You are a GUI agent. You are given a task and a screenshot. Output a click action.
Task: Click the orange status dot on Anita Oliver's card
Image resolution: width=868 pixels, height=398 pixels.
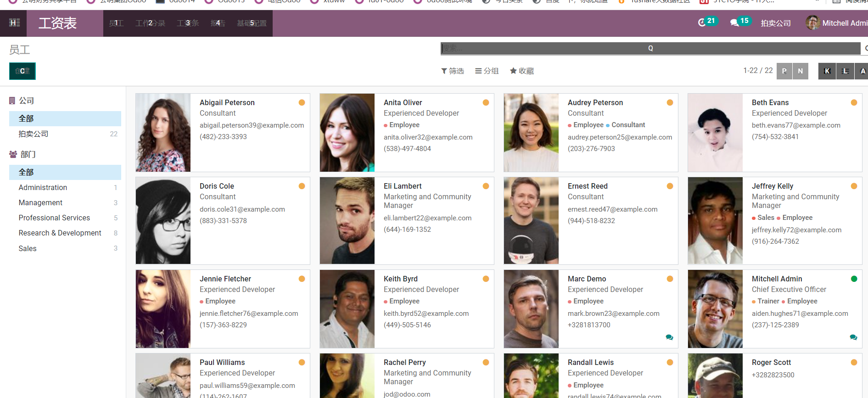(x=486, y=102)
